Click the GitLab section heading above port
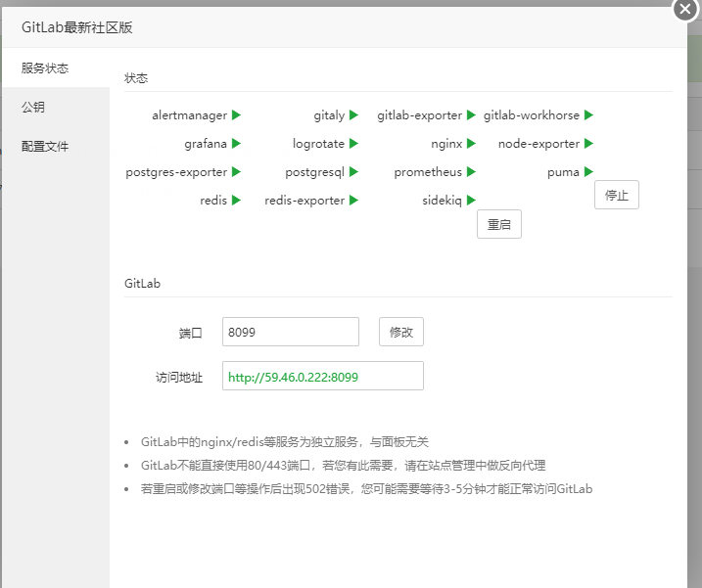This screenshot has height=588, width=702. click(x=142, y=284)
